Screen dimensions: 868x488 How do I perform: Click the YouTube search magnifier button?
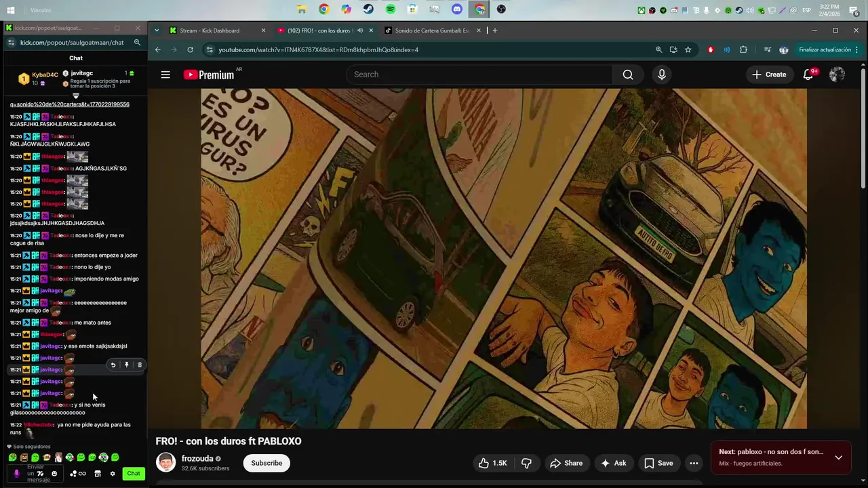pos(628,75)
